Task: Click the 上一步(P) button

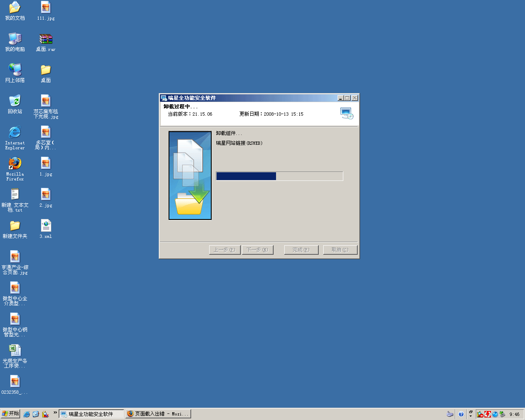Action: click(224, 250)
